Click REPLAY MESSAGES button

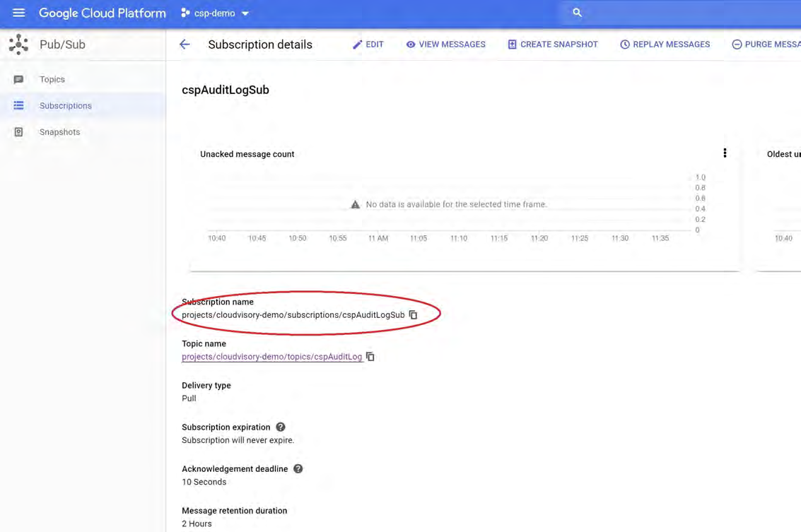coord(665,45)
